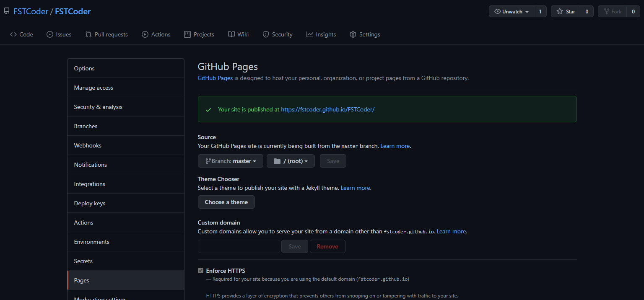644x300 pixels.
Task: Click the Wiki tab book icon
Action: (x=231, y=34)
